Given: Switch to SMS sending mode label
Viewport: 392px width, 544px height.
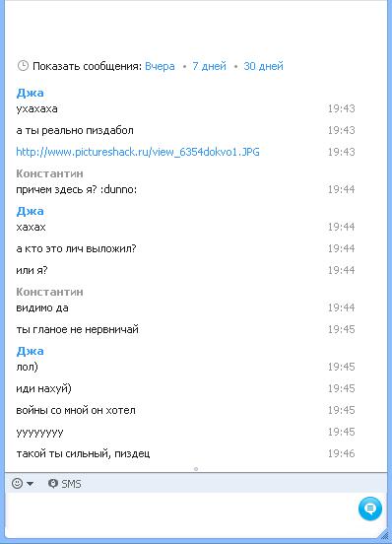Looking at the screenshot, I should pyautogui.click(x=71, y=484).
